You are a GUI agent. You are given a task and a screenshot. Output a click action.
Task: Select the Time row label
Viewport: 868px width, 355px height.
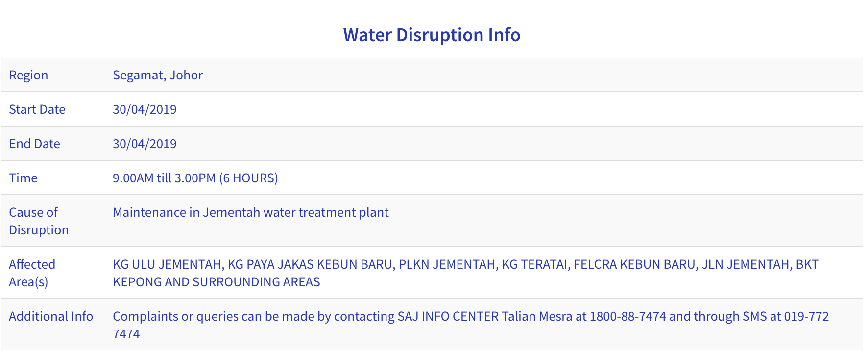[23, 178]
